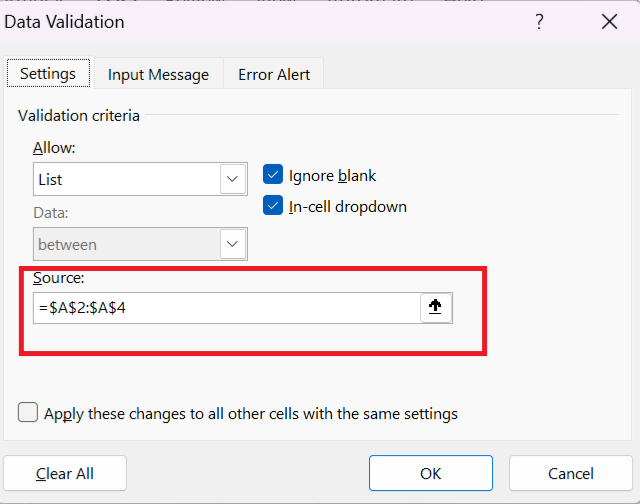Screen dimensions: 640x504
Task: Click the Help question mark icon
Action: point(540,21)
